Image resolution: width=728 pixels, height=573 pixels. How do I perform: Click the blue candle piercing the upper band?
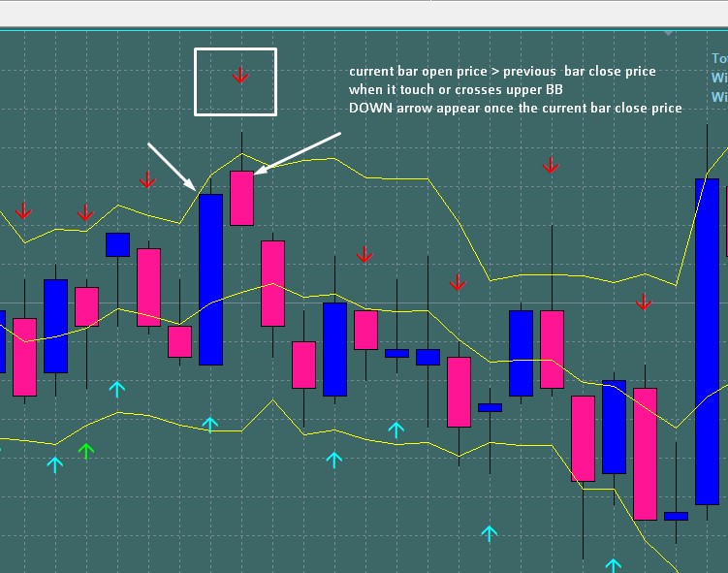click(210, 279)
